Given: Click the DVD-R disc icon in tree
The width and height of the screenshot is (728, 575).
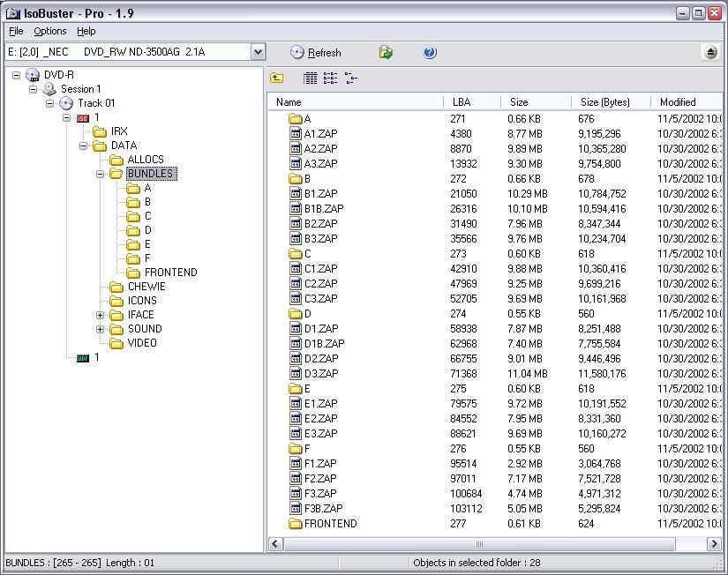Looking at the screenshot, I should pyautogui.click(x=33, y=75).
